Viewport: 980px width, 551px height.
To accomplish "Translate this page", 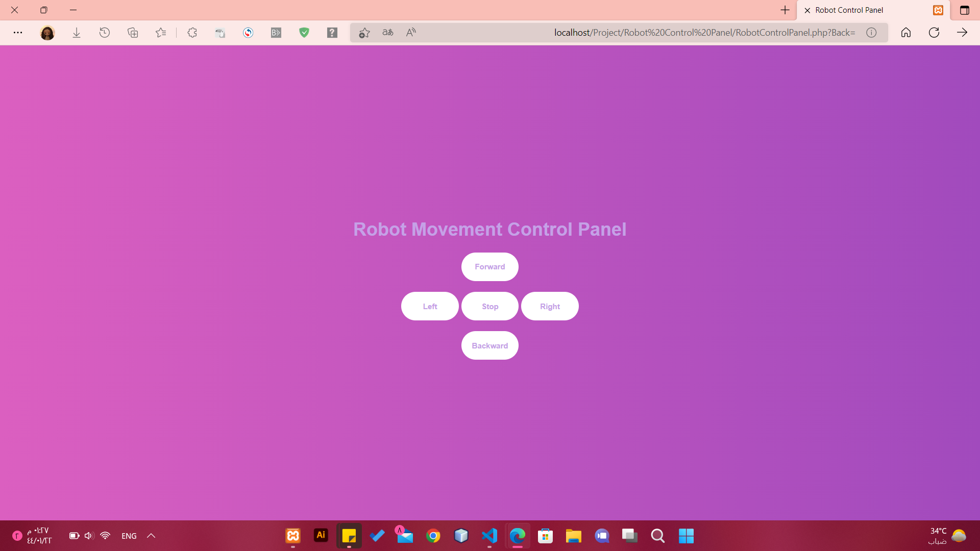I will point(388,32).
